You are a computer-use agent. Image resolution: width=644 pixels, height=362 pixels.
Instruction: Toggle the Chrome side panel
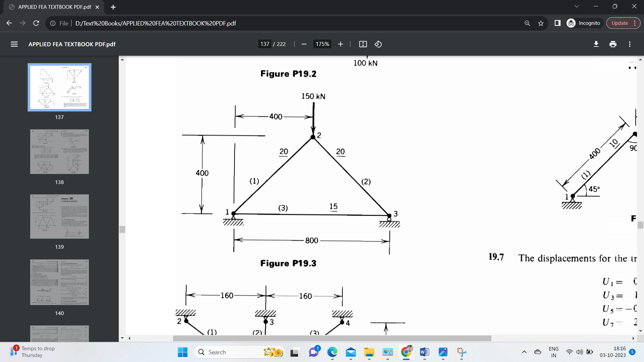click(557, 23)
